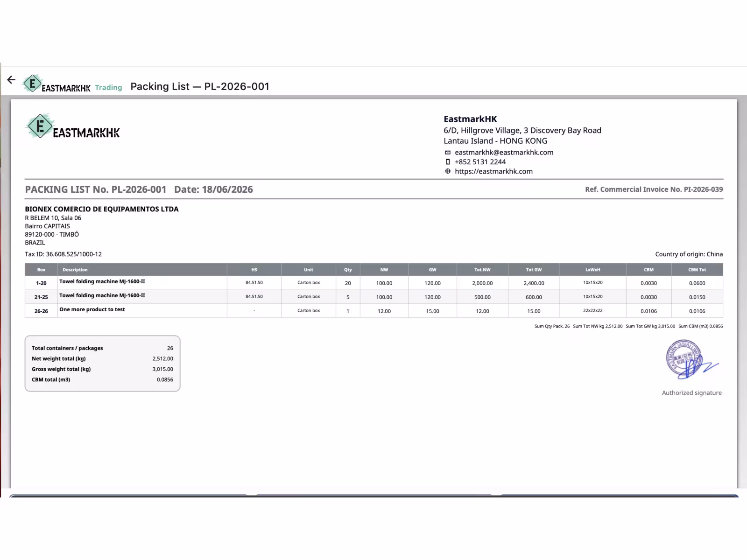Open the https://eastmarkhk.com website link
Image resolution: width=747 pixels, height=560 pixels.
click(x=493, y=171)
